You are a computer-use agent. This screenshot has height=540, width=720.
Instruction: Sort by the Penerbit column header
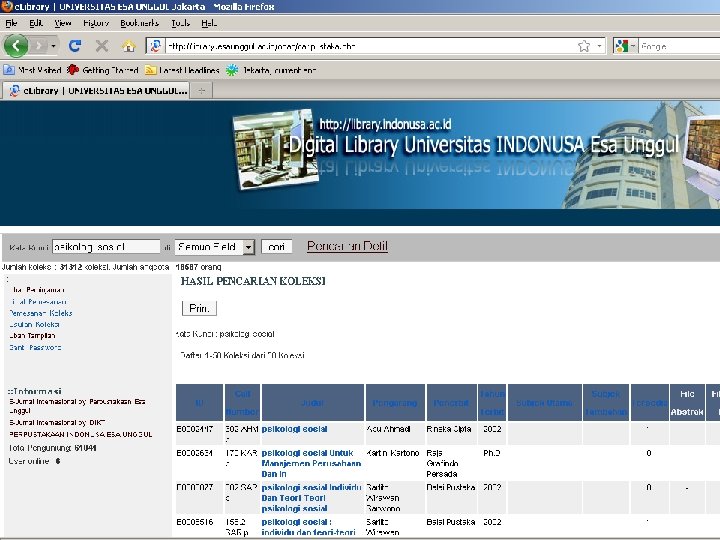pyautogui.click(x=451, y=403)
